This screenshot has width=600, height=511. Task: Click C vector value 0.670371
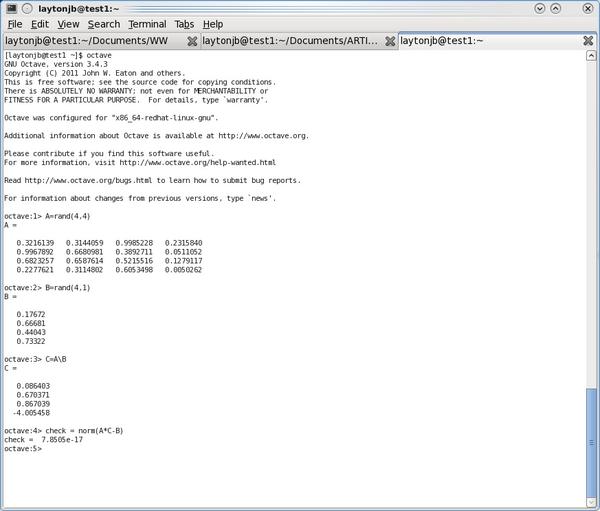tap(33, 395)
